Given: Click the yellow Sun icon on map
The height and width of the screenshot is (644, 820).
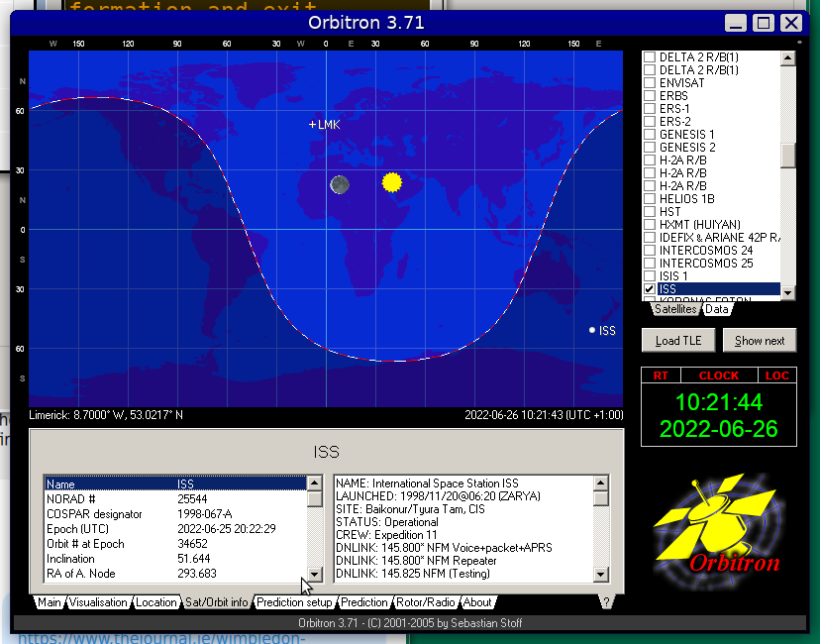Looking at the screenshot, I should tap(392, 182).
